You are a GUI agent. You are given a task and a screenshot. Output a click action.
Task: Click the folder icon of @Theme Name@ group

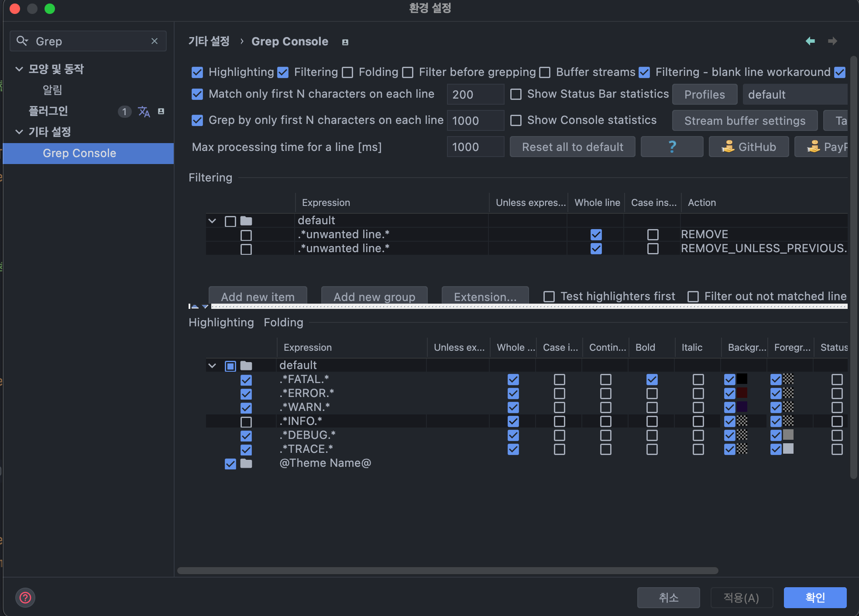246,463
